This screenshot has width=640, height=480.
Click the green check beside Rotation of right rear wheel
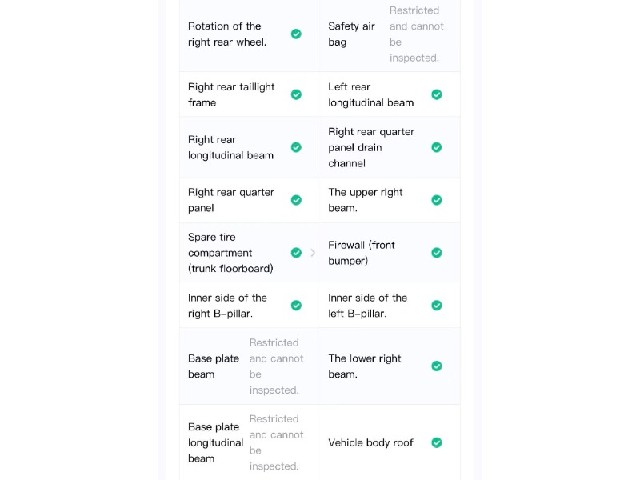[296, 34]
